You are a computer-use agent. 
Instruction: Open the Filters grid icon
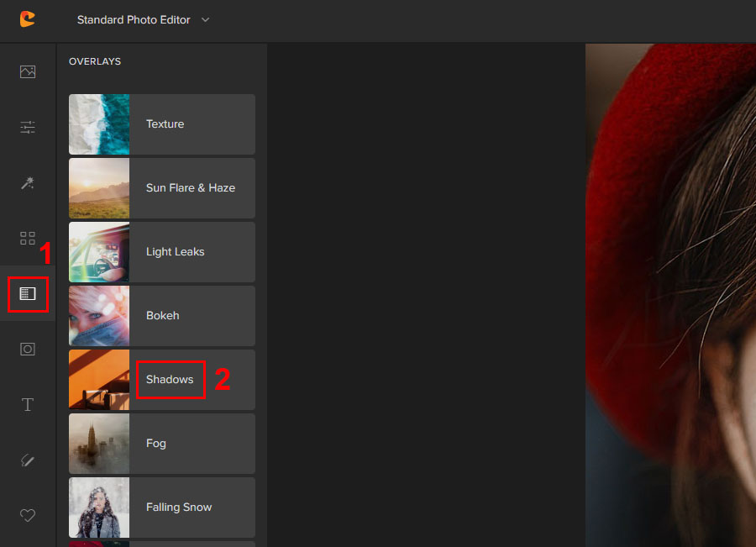pos(28,238)
